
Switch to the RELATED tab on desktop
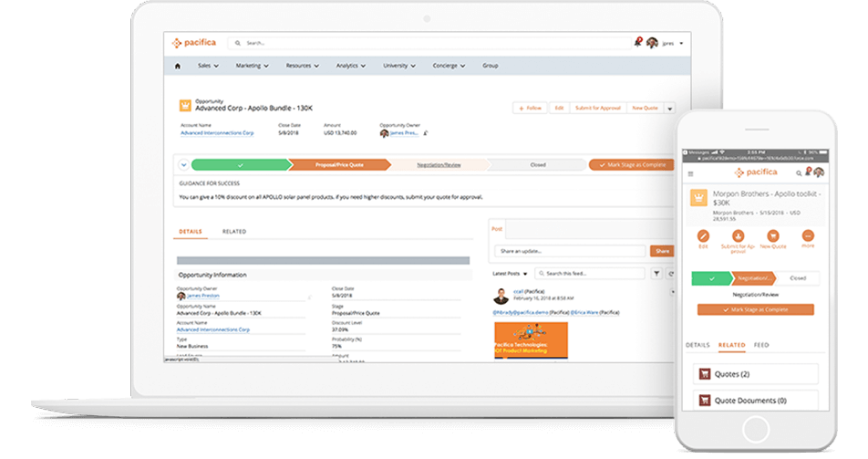tap(234, 232)
